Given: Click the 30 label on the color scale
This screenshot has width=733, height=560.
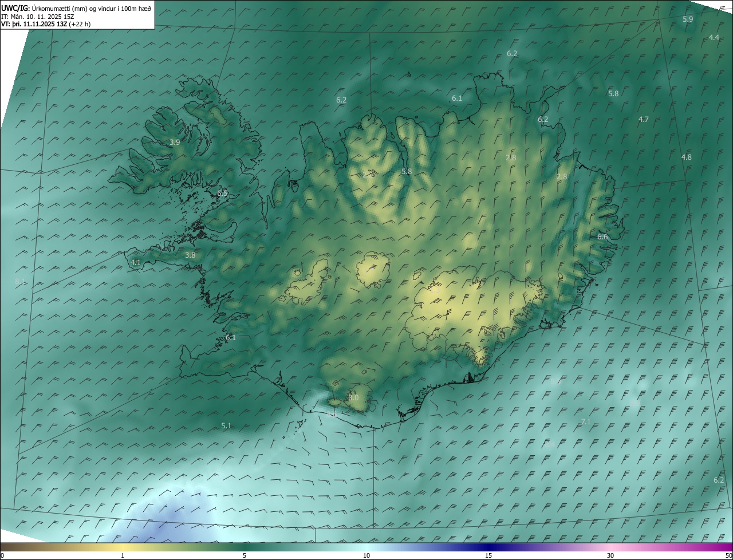Looking at the screenshot, I should click(610, 555).
